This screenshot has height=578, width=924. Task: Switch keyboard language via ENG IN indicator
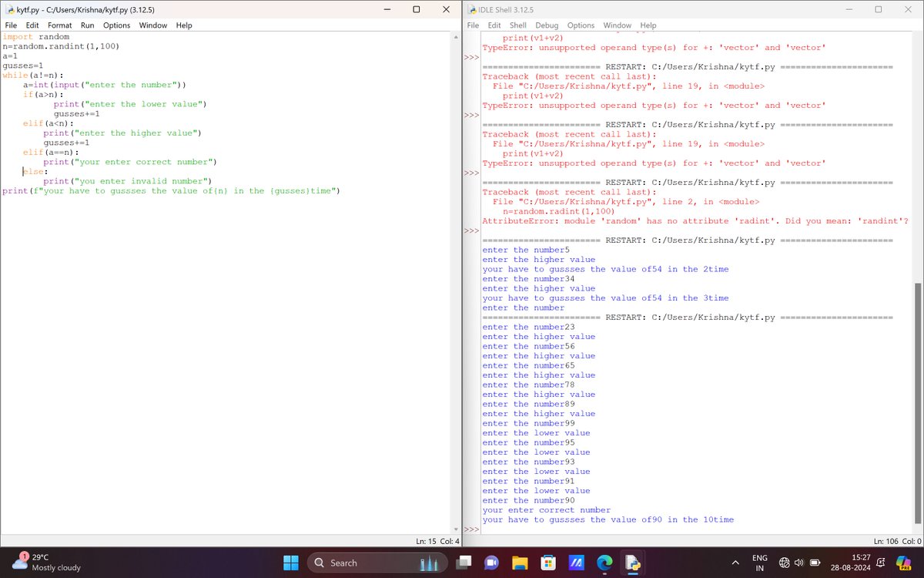pos(759,563)
